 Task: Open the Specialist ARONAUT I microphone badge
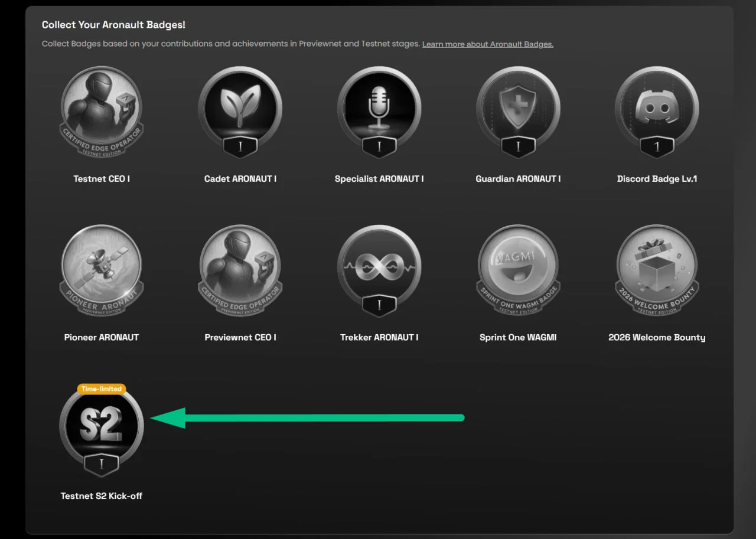coord(379,112)
